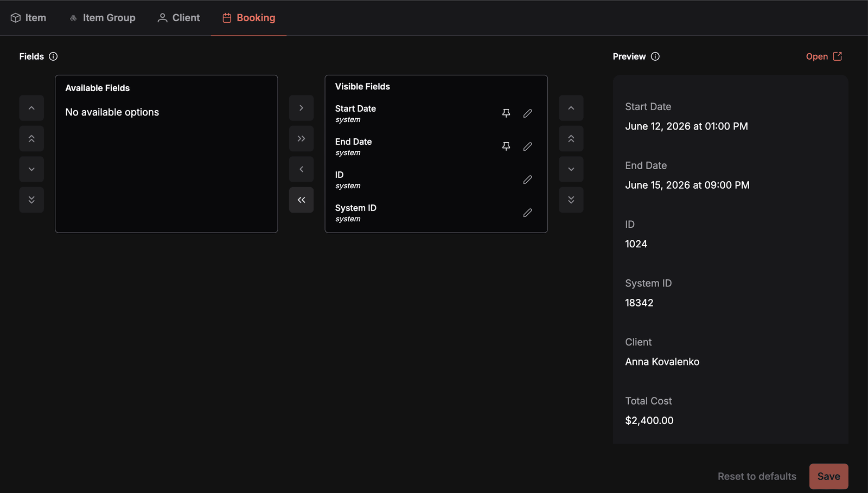
Task: Edit the End Date field
Action: click(x=527, y=146)
